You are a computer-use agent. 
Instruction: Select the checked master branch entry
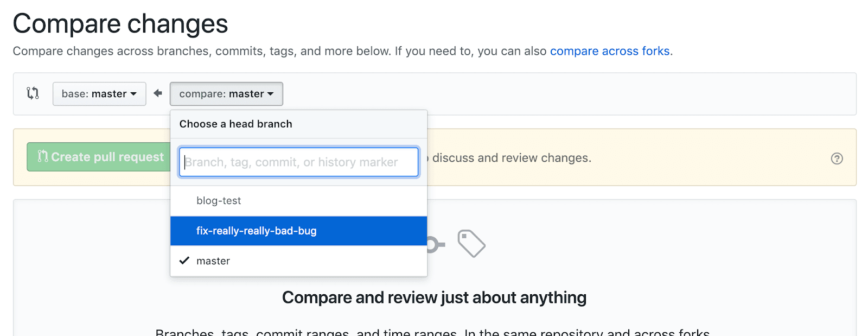[x=213, y=261]
